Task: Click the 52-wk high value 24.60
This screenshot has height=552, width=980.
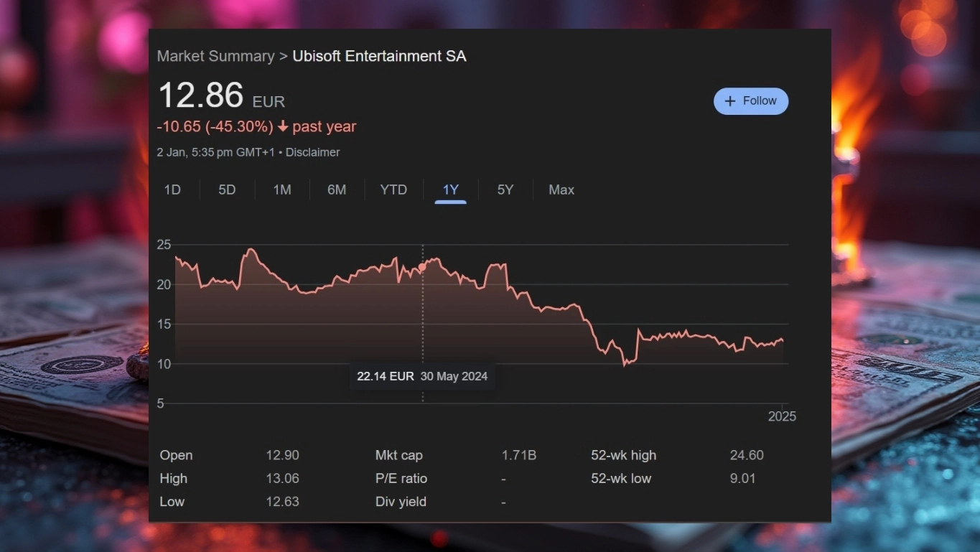Action: 747,455
